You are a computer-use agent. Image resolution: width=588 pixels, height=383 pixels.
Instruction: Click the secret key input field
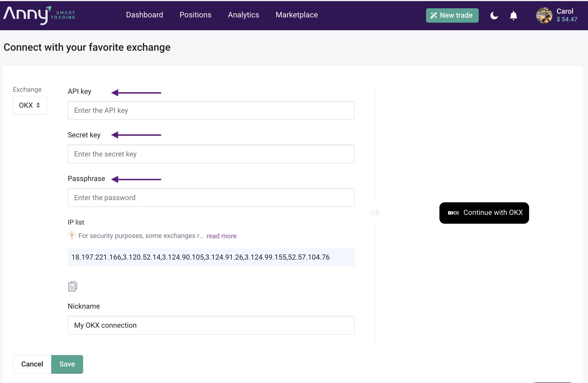[x=211, y=154]
